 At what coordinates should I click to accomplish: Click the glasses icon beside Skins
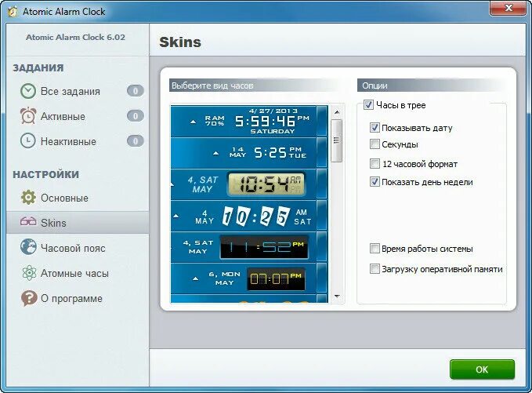tap(28, 222)
